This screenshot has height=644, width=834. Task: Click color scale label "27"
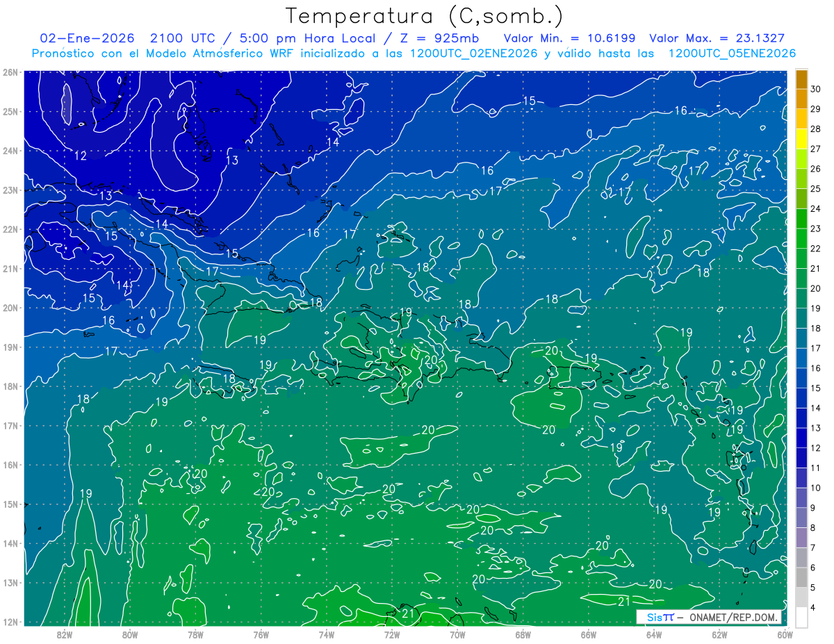tap(816, 149)
